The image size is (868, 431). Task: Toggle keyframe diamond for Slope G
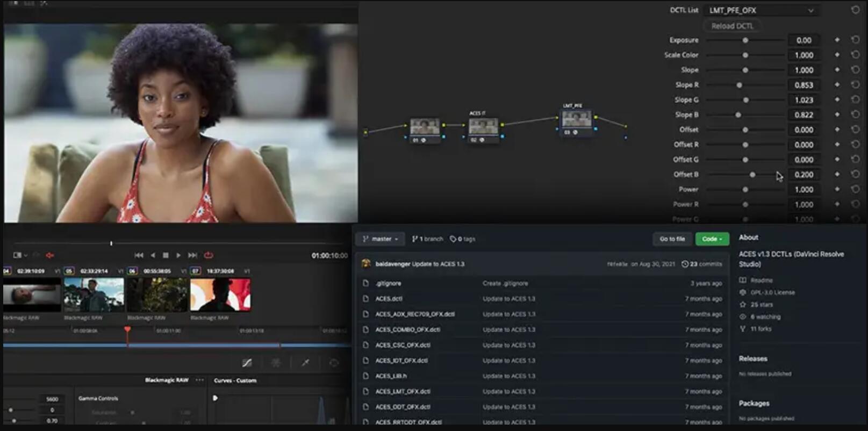[x=837, y=100]
